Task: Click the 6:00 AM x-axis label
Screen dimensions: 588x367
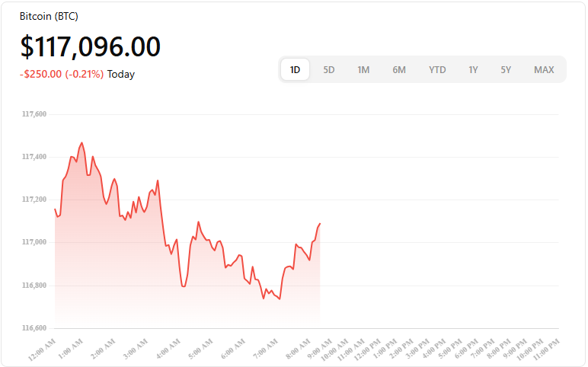Action: (233, 349)
